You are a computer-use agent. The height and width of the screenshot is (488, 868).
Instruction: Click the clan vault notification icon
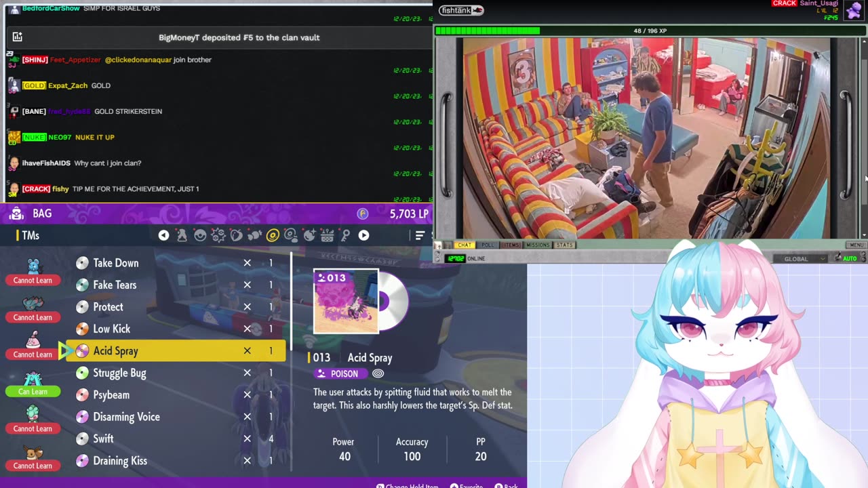(17, 37)
